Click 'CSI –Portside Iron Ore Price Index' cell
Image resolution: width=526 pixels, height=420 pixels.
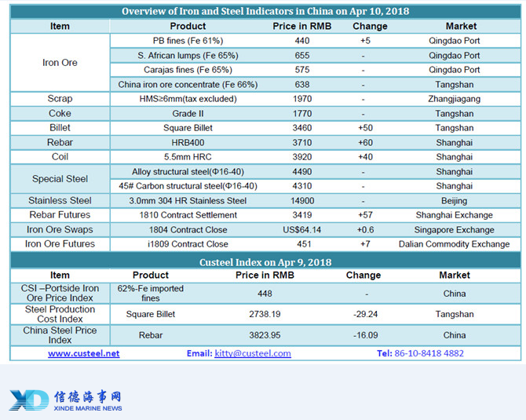coord(60,293)
